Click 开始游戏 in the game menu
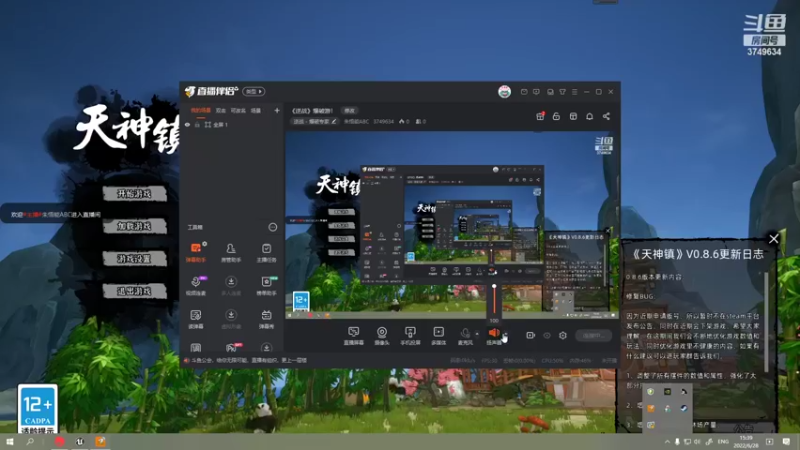The image size is (800, 450). pos(135,193)
